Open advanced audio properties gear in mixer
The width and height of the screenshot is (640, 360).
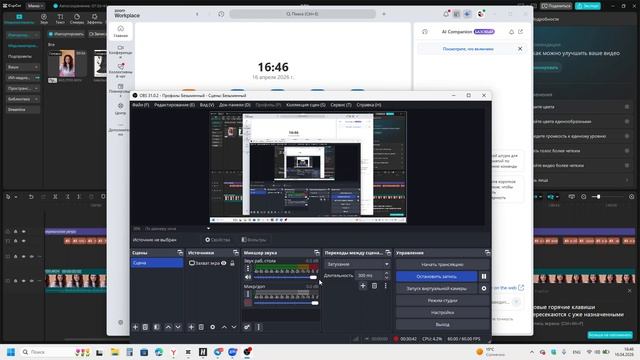(x=247, y=327)
